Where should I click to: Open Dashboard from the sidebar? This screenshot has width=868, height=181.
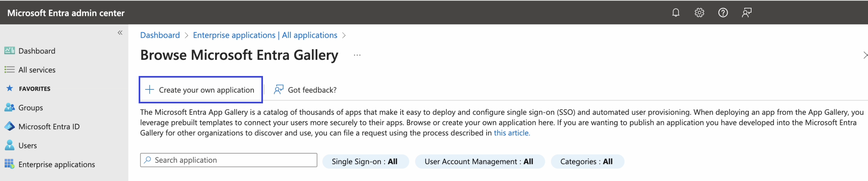[x=37, y=51]
